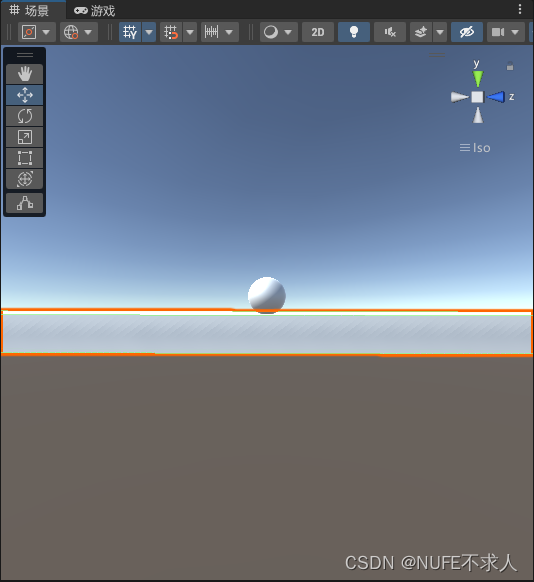Select the Scale tool
This screenshot has height=582, width=534.
[24, 137]
